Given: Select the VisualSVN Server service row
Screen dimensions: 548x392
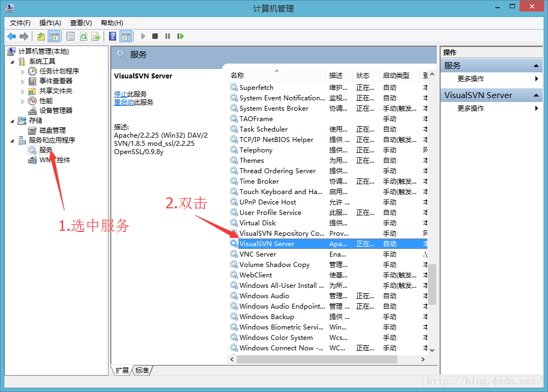Looking at the screenshot, I should click(x=328, y=244).
